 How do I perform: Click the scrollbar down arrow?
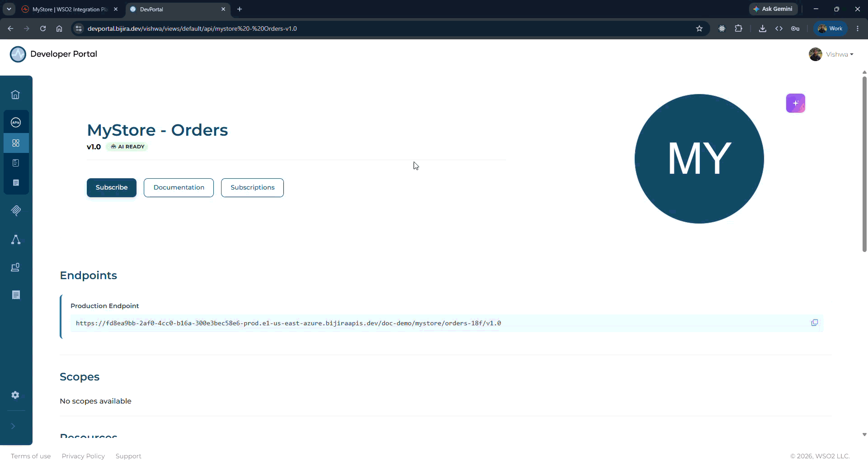tap(864, 434)
